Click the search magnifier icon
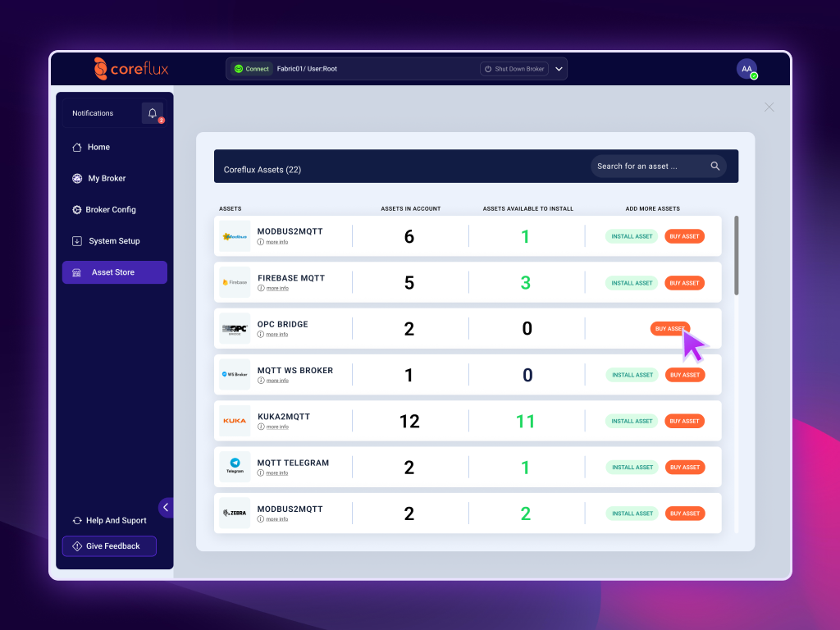The image size is (840, 630). click(715, 166)
